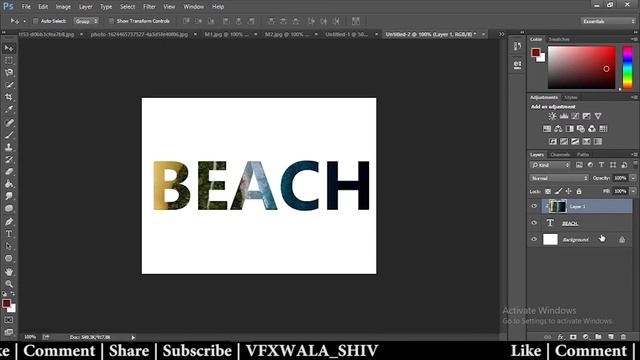Hide BEACH text layer eye
Viewport: 640px width, 360px height.
click(x=534, y=223)
